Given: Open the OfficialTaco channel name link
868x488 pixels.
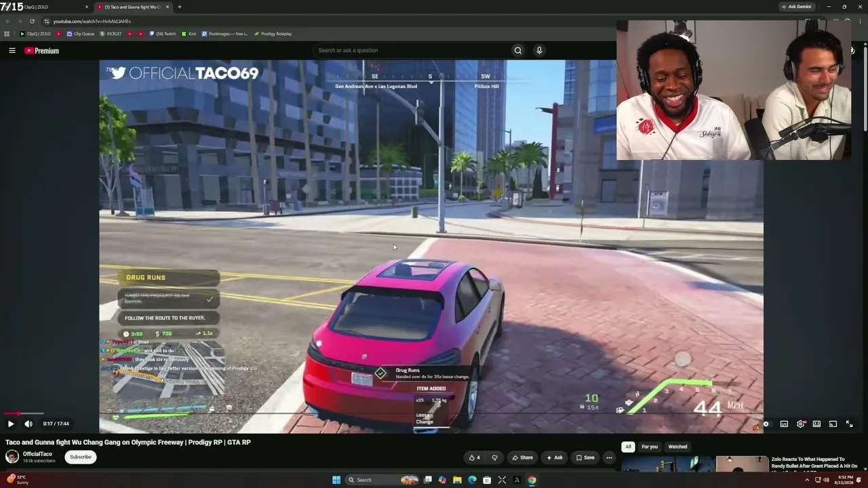Looking at the screenshot, I should [37, 454].
